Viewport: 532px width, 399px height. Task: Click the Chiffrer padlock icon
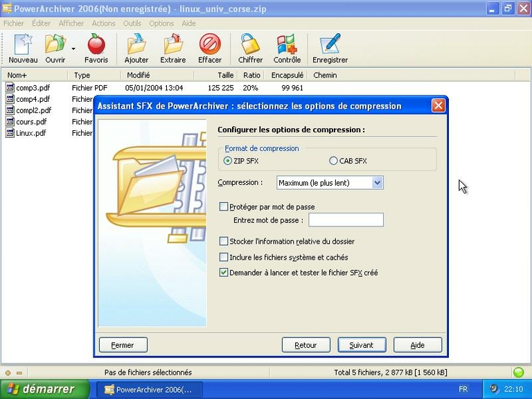click(250, 44)
